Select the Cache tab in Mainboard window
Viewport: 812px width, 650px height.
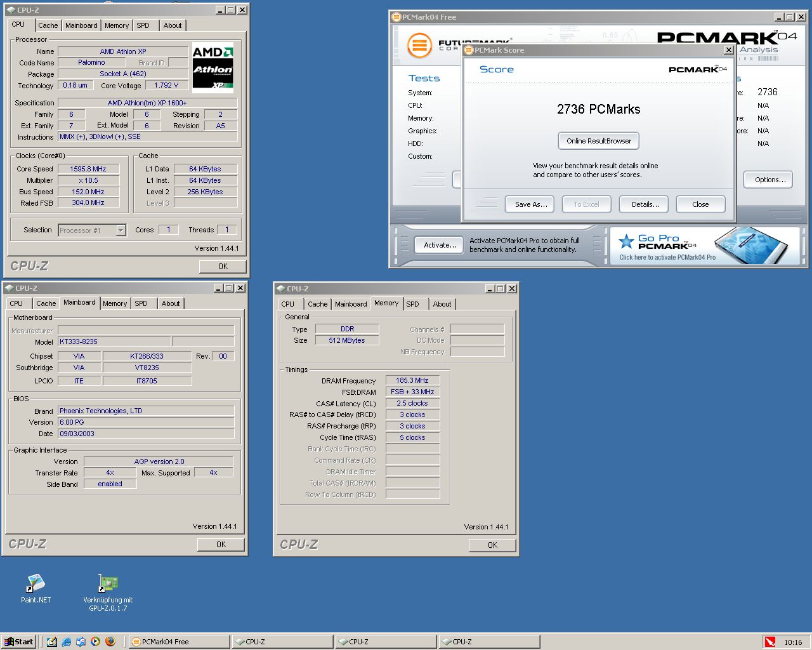tap(46, 303)
